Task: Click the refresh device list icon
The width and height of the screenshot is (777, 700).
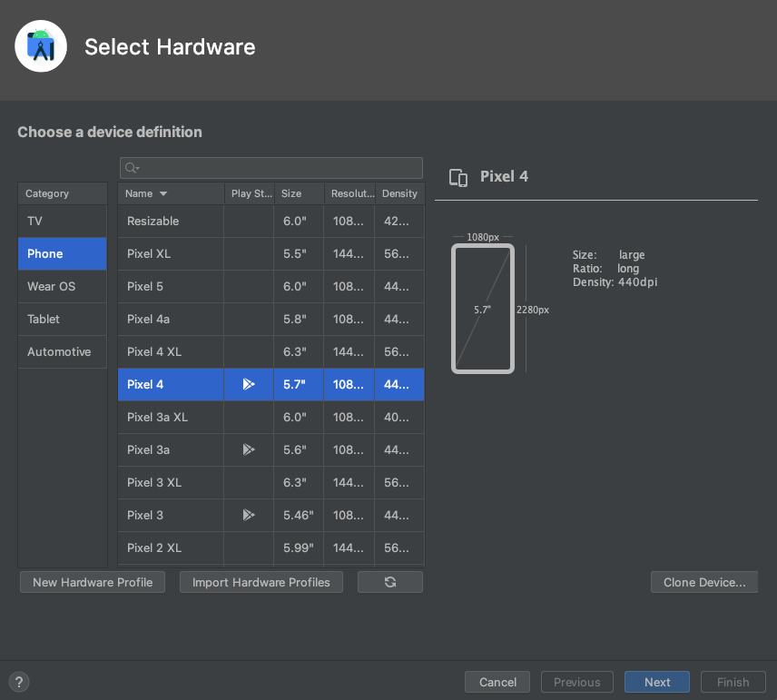Action: (x=389, y=581)
